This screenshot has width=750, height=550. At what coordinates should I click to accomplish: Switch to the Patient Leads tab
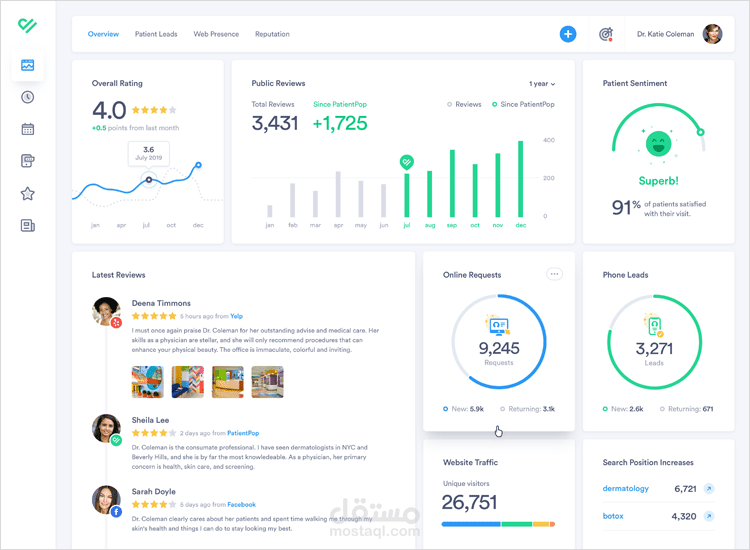tap(156, 34)
